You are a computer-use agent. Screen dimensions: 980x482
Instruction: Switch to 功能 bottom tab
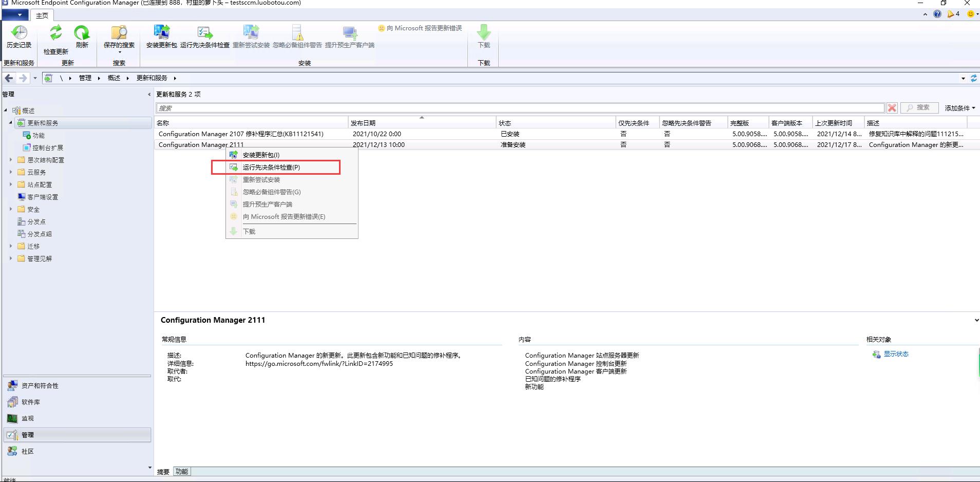click(x=182, y=472)
